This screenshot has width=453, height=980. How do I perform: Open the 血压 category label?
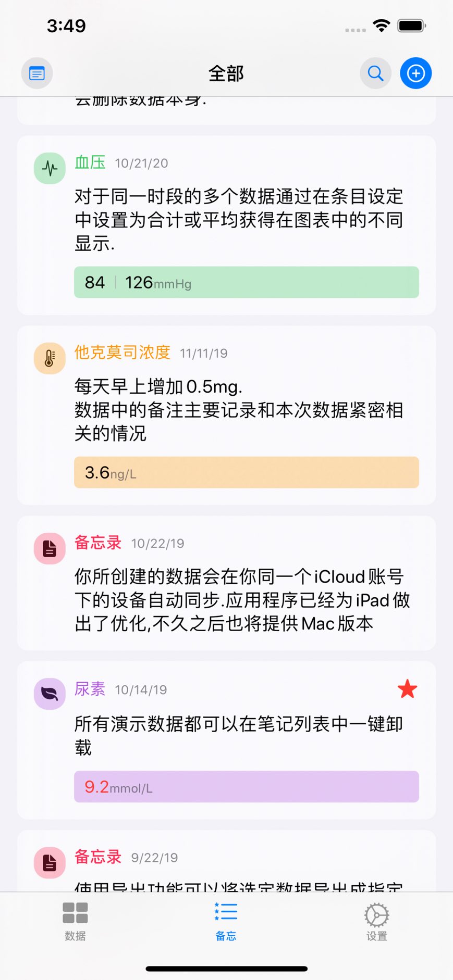(90, 162)
